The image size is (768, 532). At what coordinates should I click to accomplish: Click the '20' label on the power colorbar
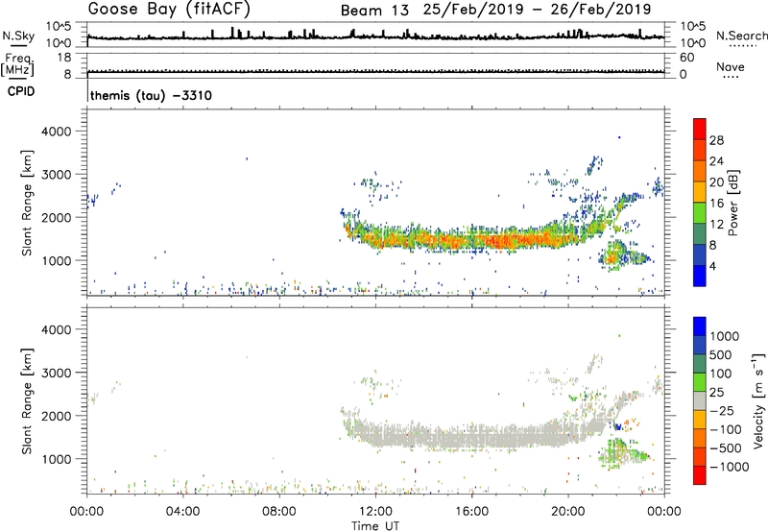(716, 182)
